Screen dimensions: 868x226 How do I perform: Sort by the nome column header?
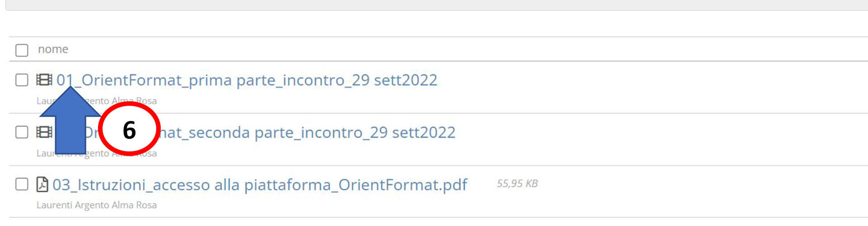(x=53, y=49)
